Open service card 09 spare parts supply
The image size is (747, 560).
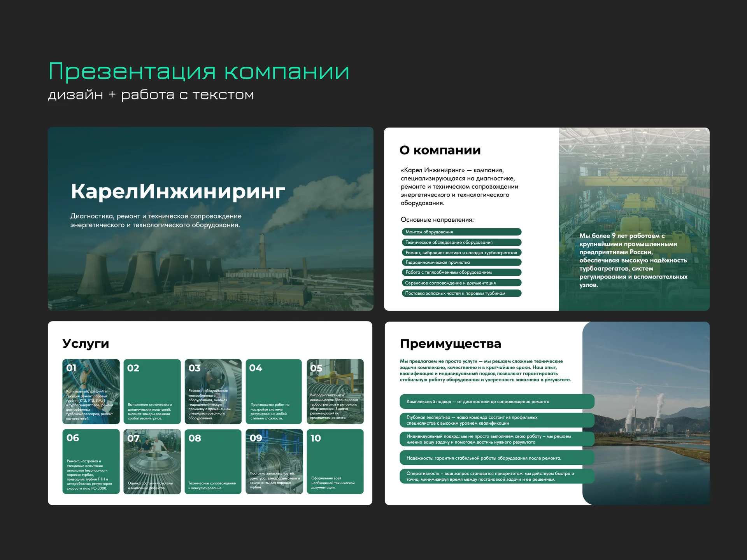click(x=274, y=462)
